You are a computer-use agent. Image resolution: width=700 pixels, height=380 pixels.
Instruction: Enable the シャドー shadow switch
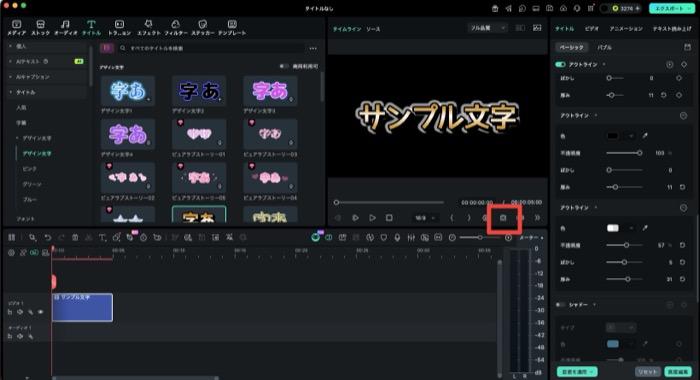[560, 305]
